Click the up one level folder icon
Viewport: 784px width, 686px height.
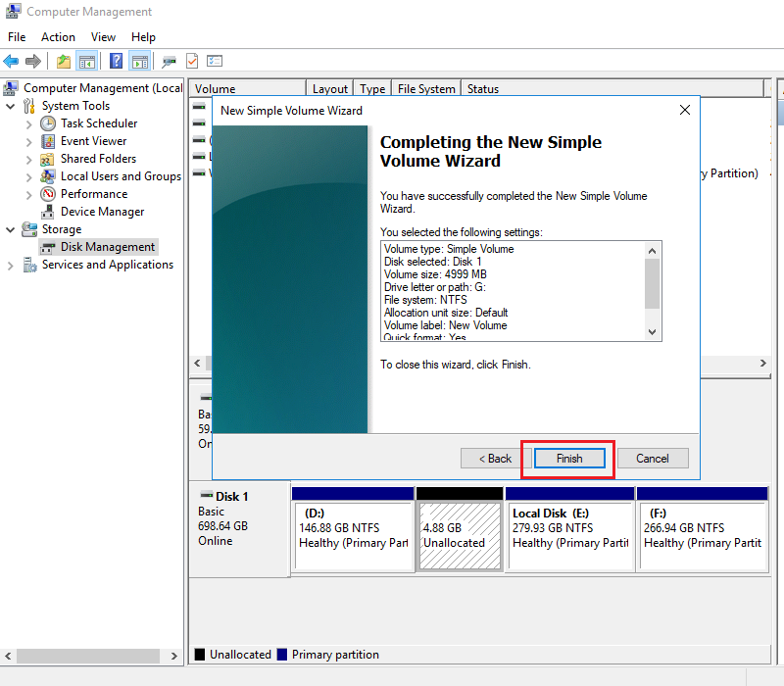(64, 61)
